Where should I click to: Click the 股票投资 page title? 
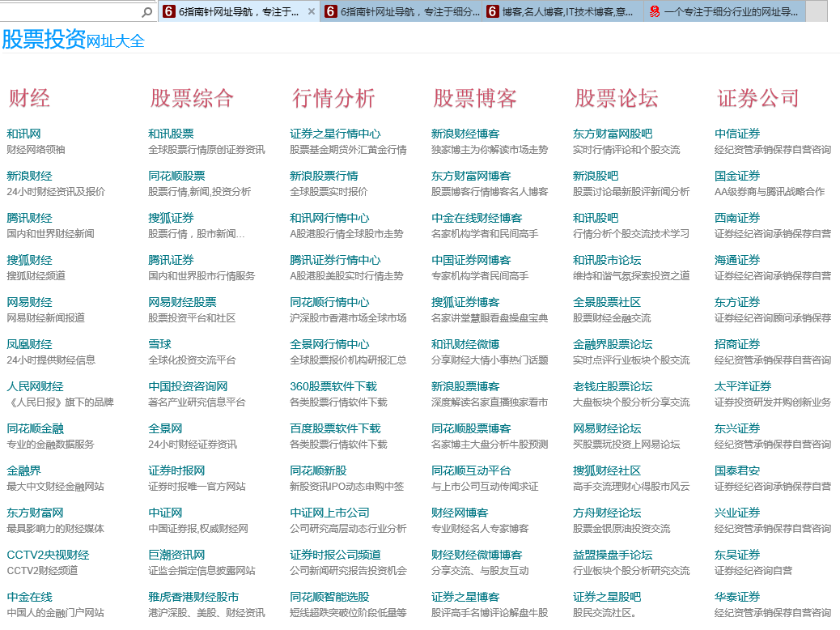(44, 39)
